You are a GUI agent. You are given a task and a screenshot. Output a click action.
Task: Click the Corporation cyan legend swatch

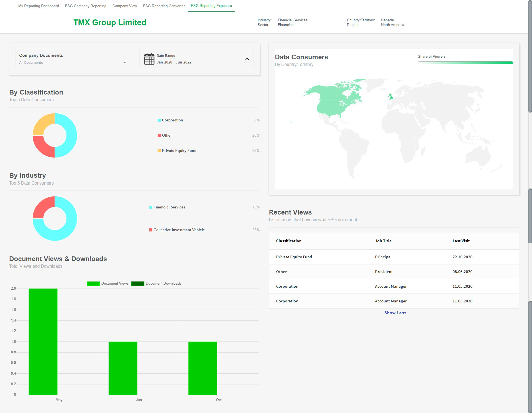159,120
